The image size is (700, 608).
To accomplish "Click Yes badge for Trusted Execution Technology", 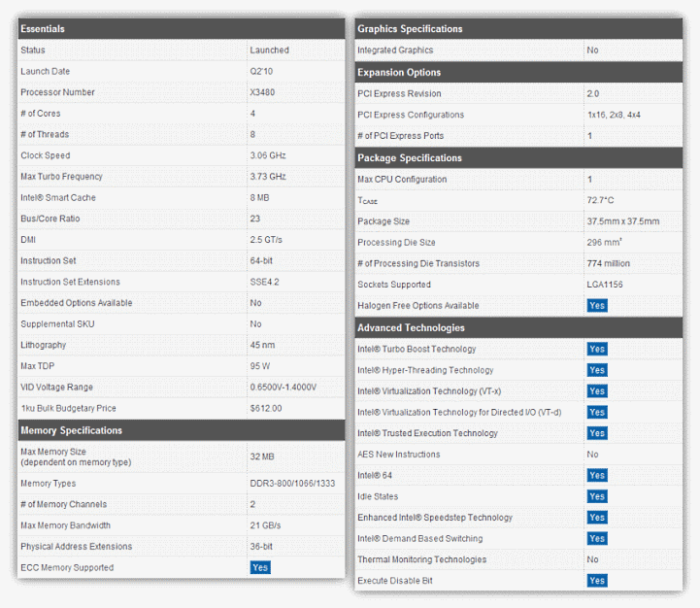I will pos(597,433).
